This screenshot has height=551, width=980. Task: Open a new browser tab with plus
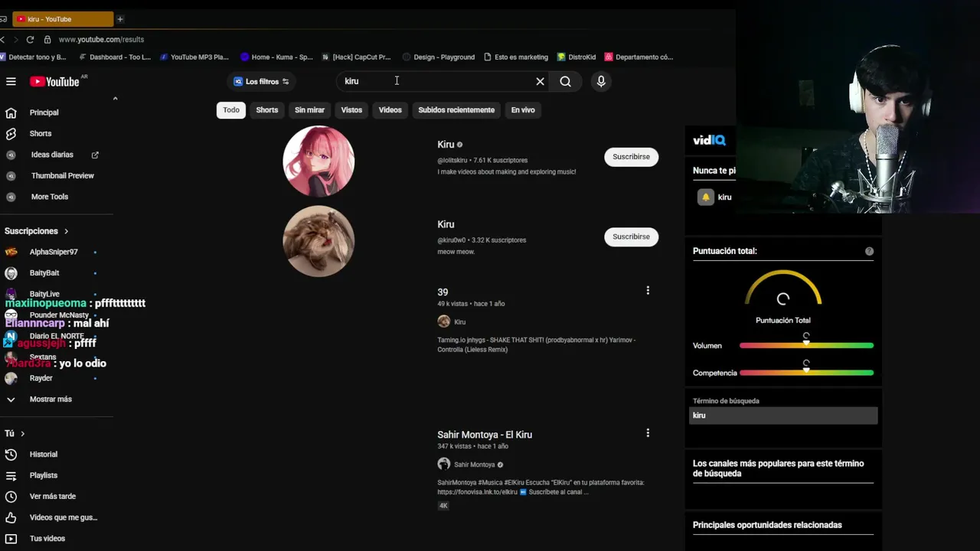pos(120,19)
